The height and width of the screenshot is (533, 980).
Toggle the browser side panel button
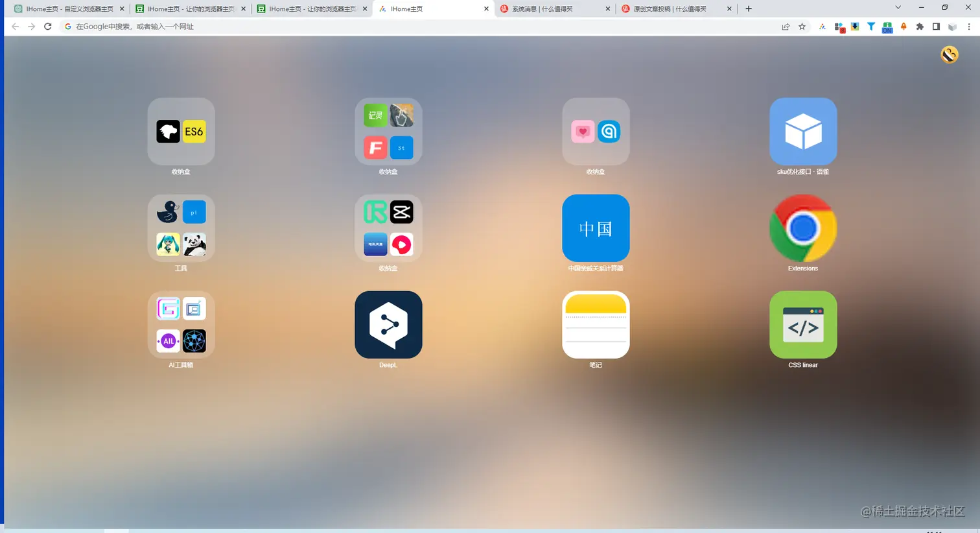[x=936, y=27]
